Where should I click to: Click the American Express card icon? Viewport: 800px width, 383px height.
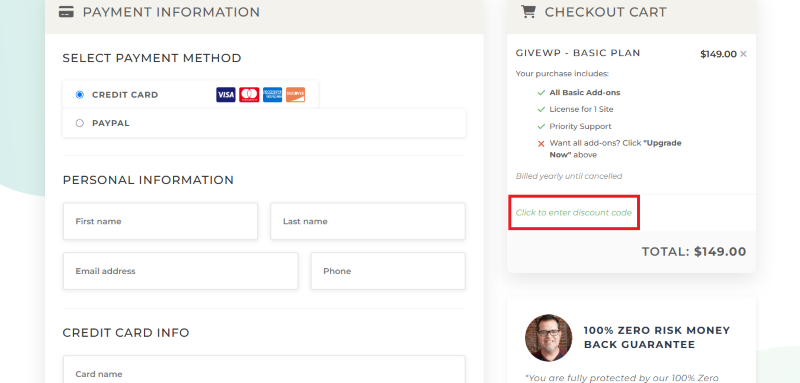(x=272, y=95)
